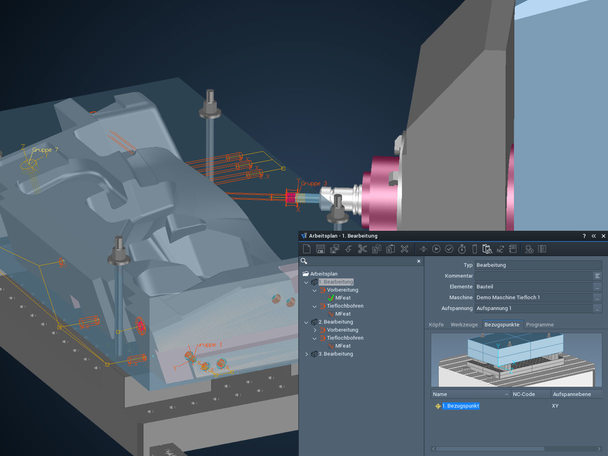Click the stopwatch timing icon
This screenshot has width=608, height=456.
[462, 249]
